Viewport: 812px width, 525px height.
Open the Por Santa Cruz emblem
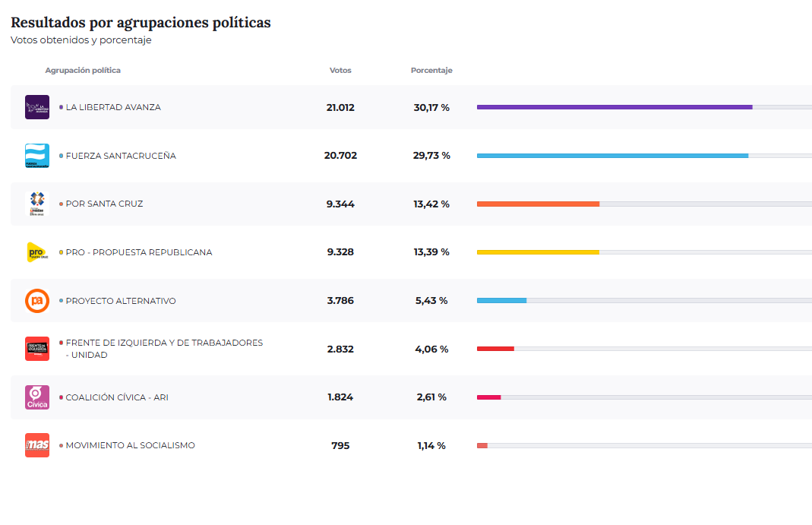pyautogui.click(x=36, y=204)
